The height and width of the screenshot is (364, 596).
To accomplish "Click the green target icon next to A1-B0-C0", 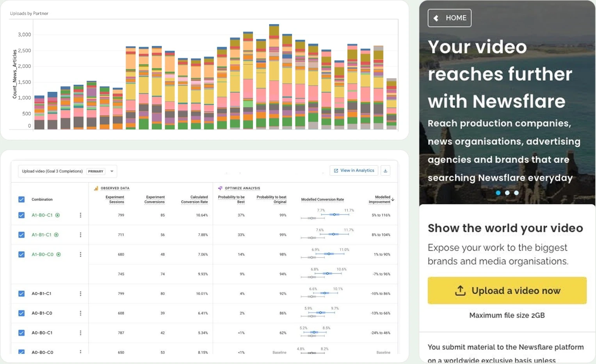I will [x=59, y=254].
